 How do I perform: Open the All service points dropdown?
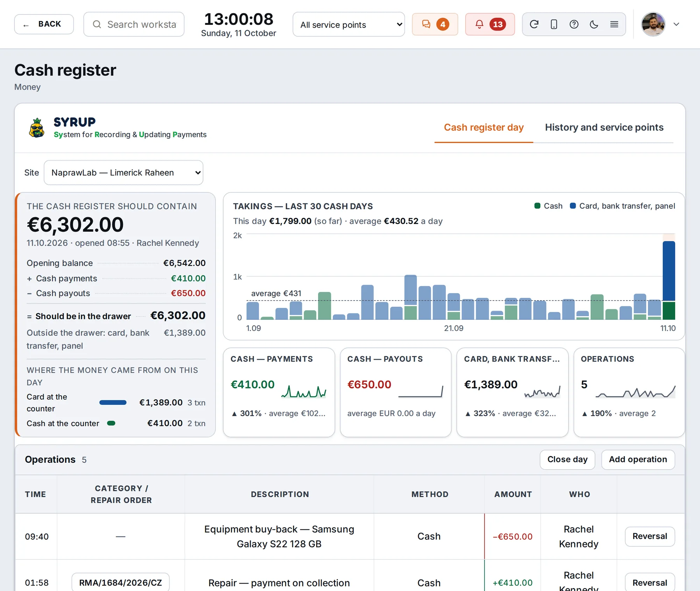coord(349,24)
